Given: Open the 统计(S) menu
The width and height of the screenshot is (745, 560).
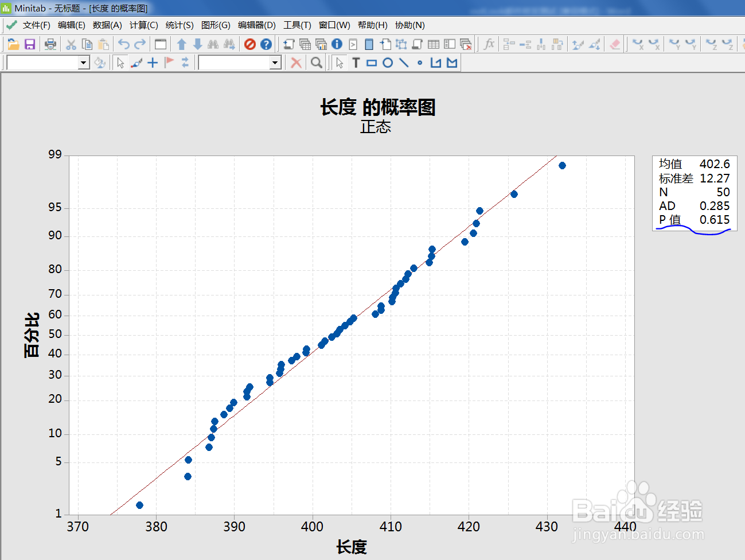Looking at the screenshot, I should tap(180, 25).
